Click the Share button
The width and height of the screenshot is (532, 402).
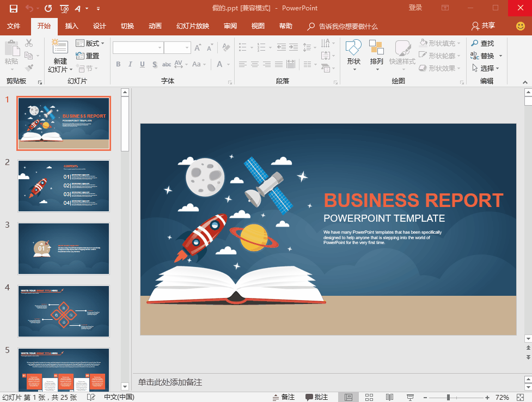point(484,26)
